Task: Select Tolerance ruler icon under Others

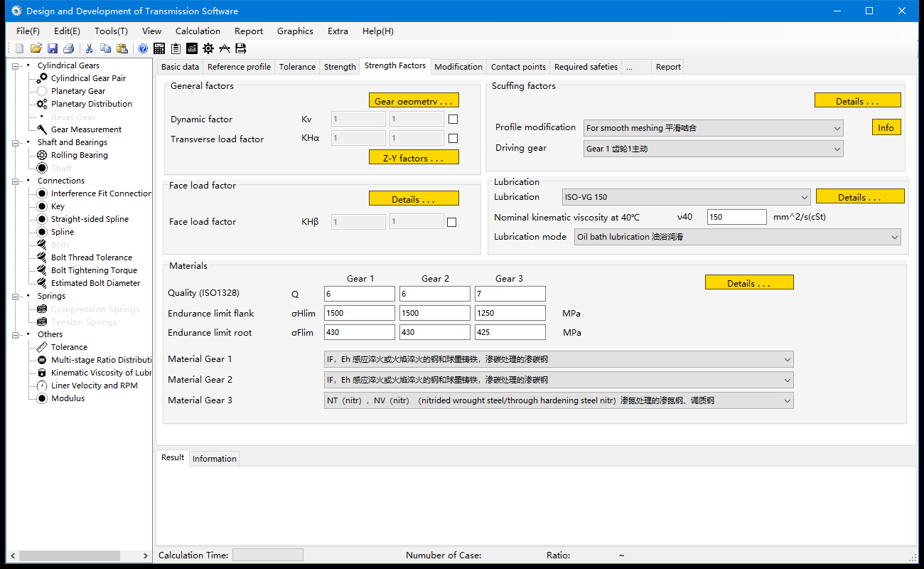Action: (x=42, y=347)
